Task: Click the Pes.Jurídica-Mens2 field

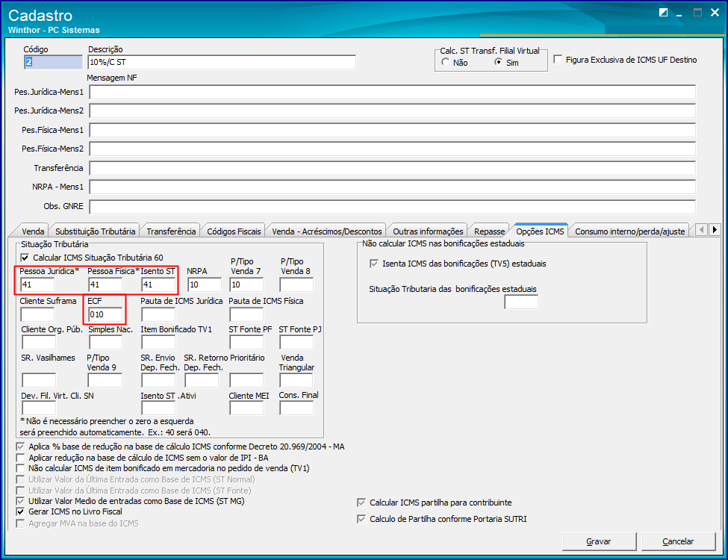Action: click(392, 111)
